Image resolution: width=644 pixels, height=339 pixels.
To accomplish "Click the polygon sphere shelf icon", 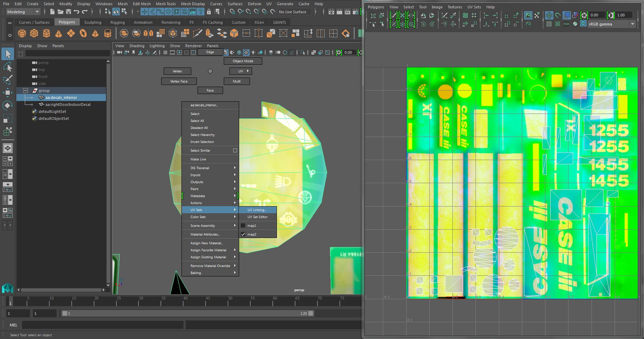I will point(22,34).
